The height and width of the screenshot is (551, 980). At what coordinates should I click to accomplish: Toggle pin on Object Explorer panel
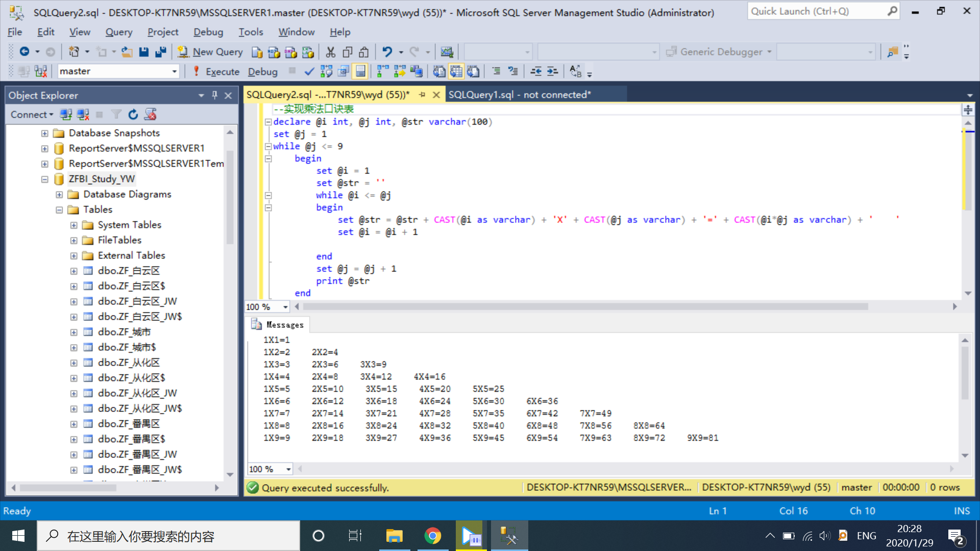(215, 95)
